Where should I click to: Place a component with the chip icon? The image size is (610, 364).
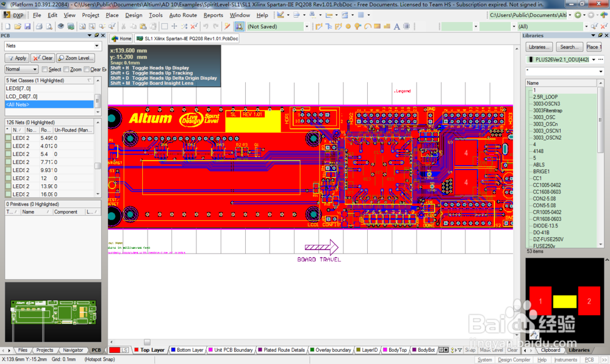point(406,26)
